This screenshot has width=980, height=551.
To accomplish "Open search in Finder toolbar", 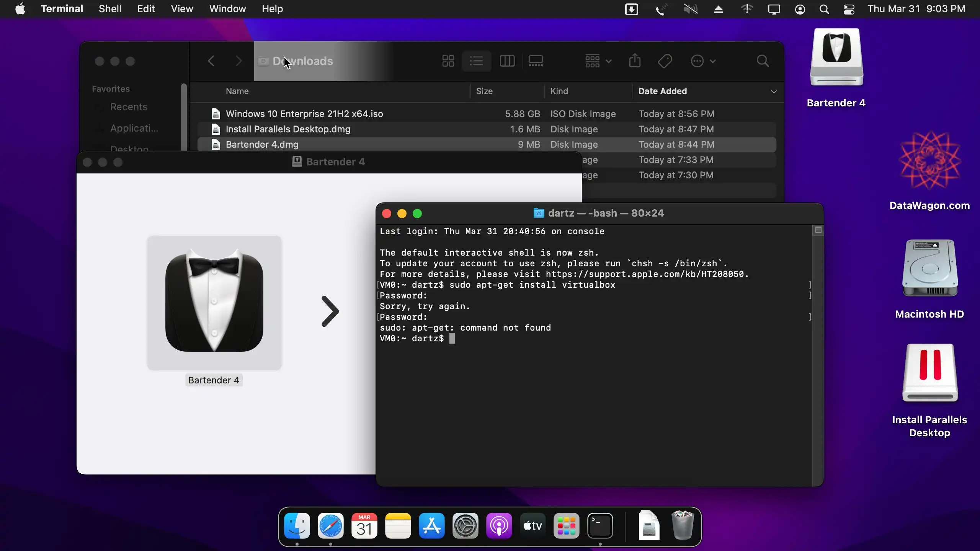I will tap(763, 61).
